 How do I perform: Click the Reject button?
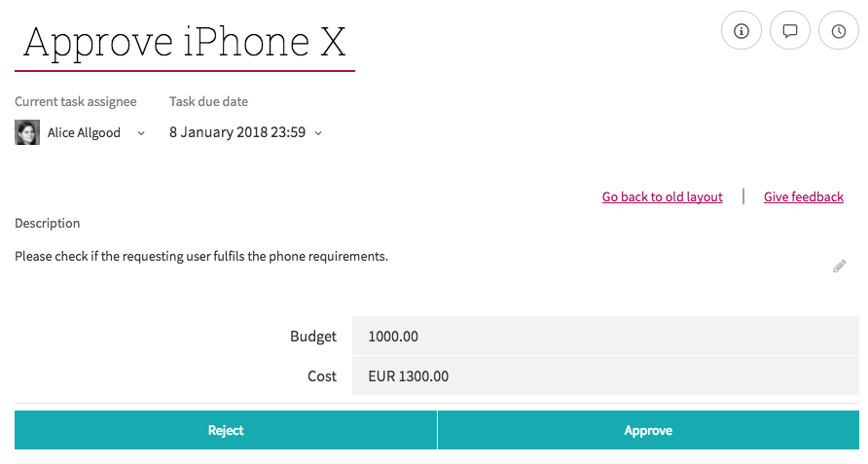(226, 430)
